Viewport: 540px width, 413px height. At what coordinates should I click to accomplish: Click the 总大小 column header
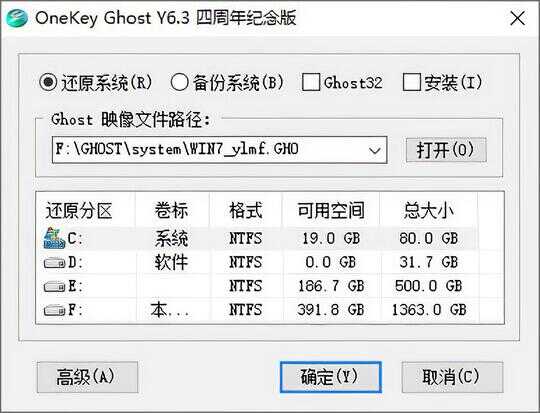point(428,210)
